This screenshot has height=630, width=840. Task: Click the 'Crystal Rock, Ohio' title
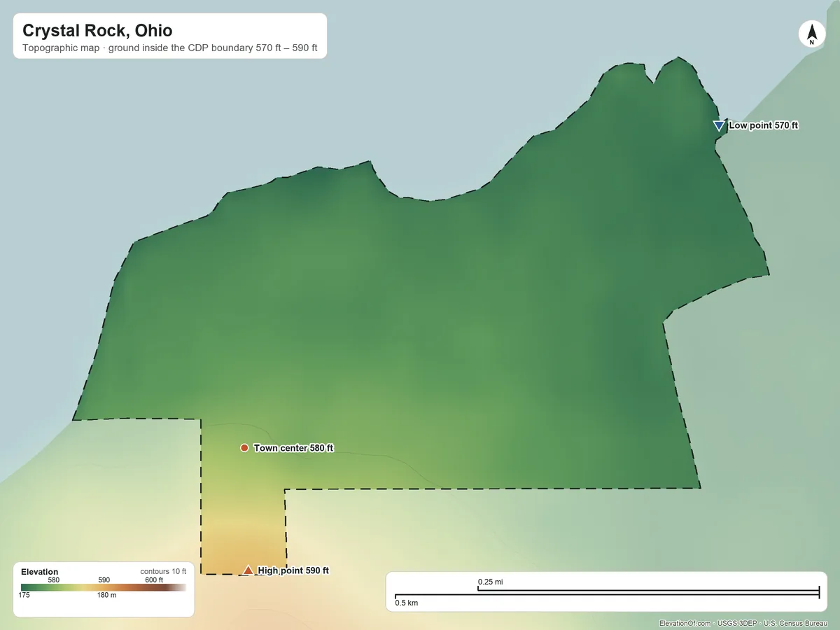click(97, 31)
